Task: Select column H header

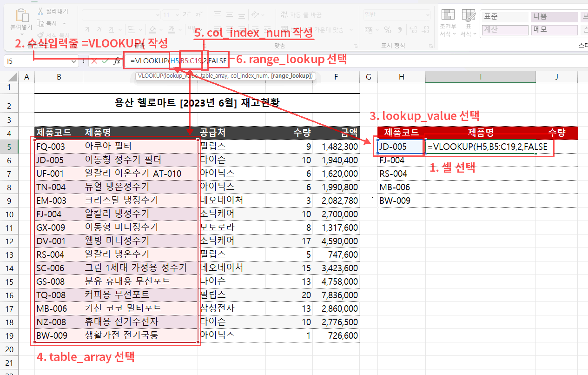Action: (401, 77)
